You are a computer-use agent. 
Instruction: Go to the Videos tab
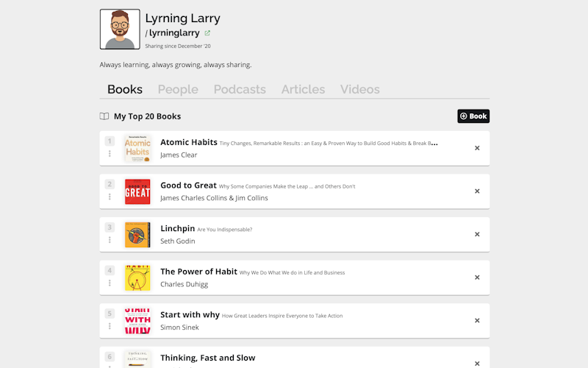click(x=359, y=89)
